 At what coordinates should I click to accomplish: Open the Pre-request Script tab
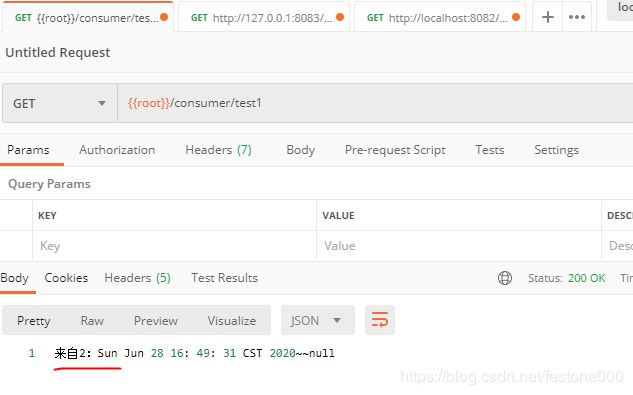coord(395,150)
